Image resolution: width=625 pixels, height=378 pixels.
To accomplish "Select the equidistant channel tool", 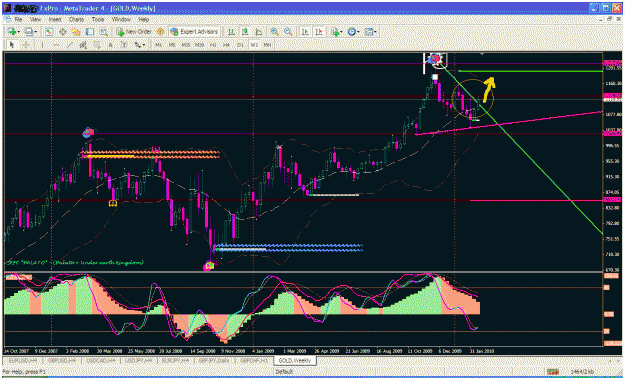I will [83, 45].
